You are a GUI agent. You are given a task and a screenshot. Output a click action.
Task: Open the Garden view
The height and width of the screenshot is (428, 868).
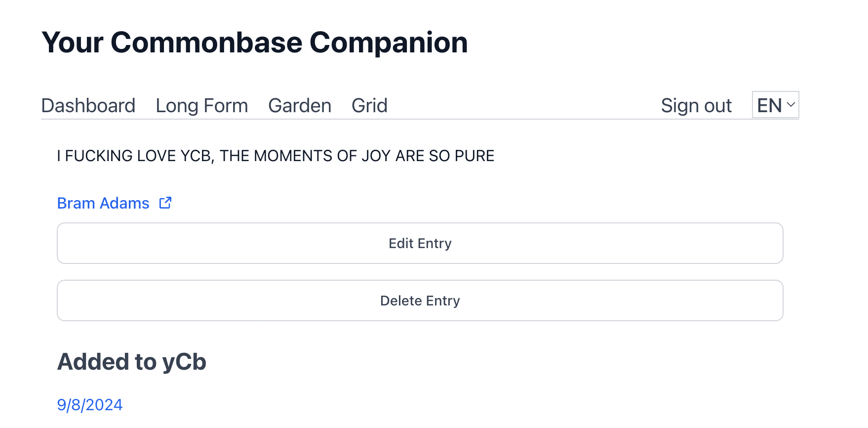[x=300, y=106]
